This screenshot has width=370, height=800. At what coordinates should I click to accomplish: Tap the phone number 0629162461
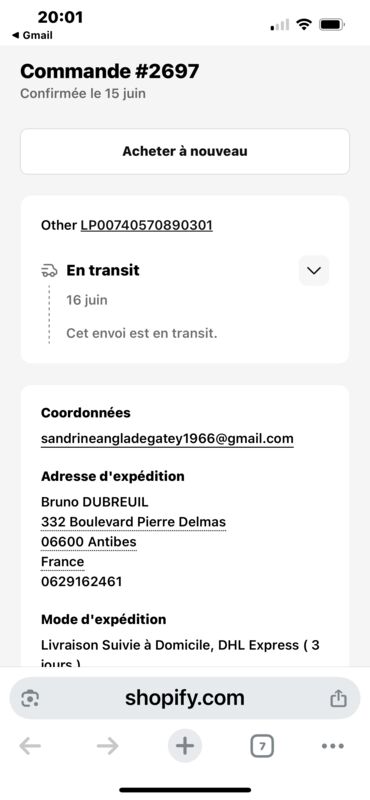coord(82,582)
